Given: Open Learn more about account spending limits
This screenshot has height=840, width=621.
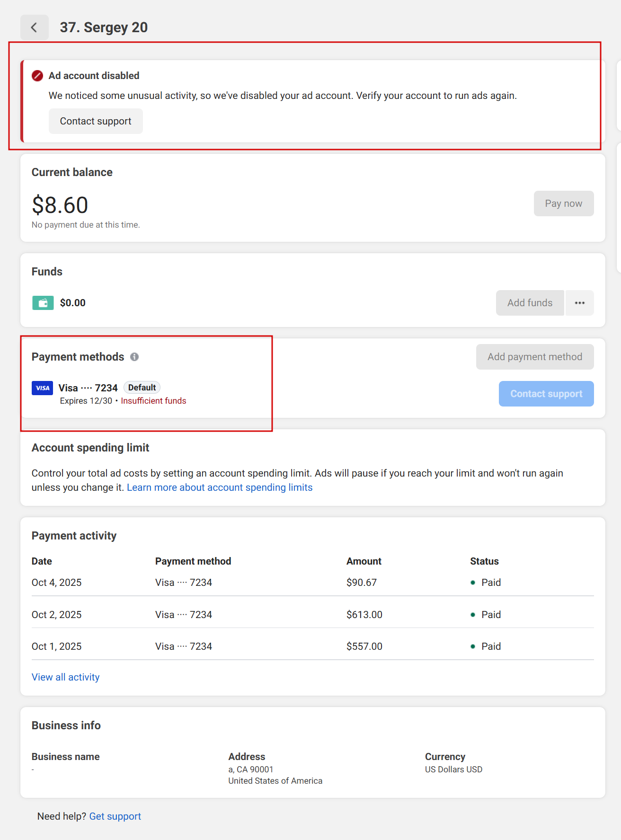Looking at the screenshot, I should pos(220,487).
